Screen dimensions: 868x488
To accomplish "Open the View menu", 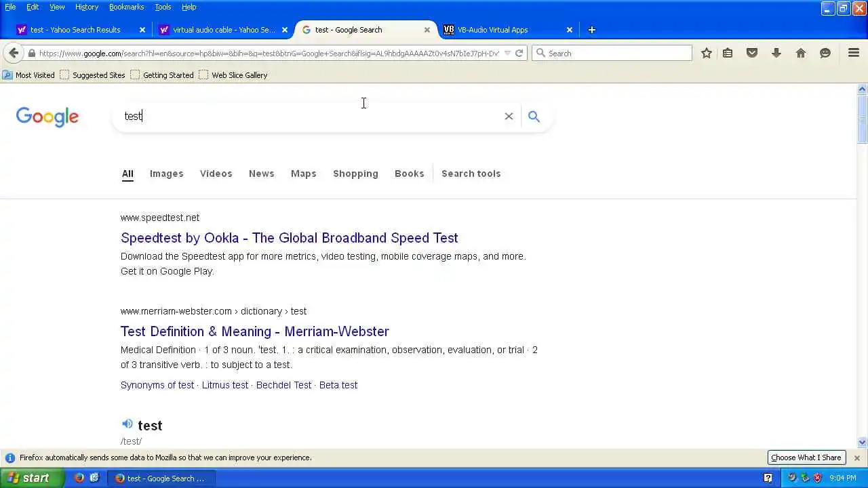I will tap(57, 7).
